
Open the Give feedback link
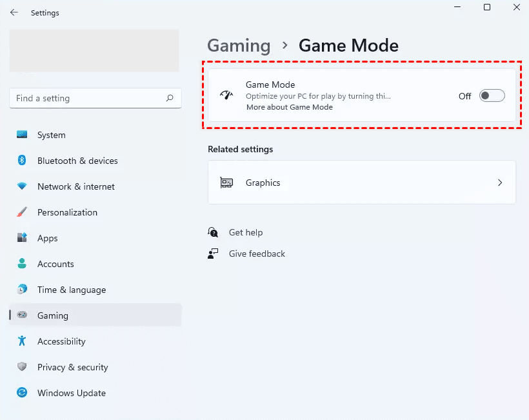point(257,254)
